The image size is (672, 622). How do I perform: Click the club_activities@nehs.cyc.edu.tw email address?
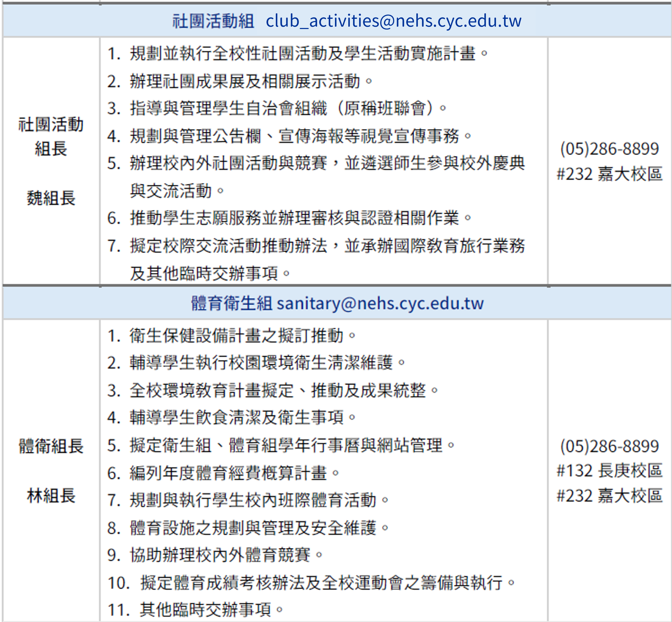[393, 21]
